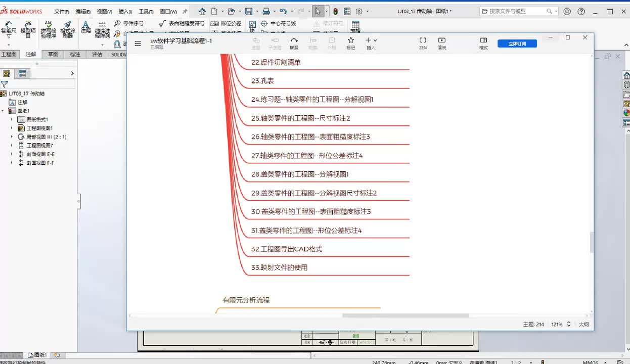This screenshot has height=364, width=630.
Task: Open the Spell Checker tool (拼写检验程序)
Action: pos(49,29)
